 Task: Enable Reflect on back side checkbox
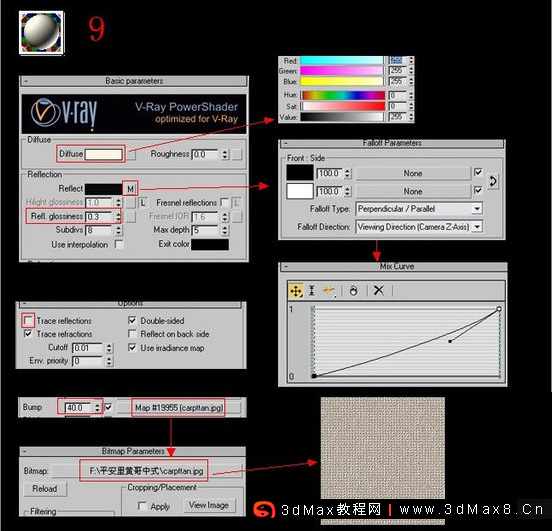132,333
